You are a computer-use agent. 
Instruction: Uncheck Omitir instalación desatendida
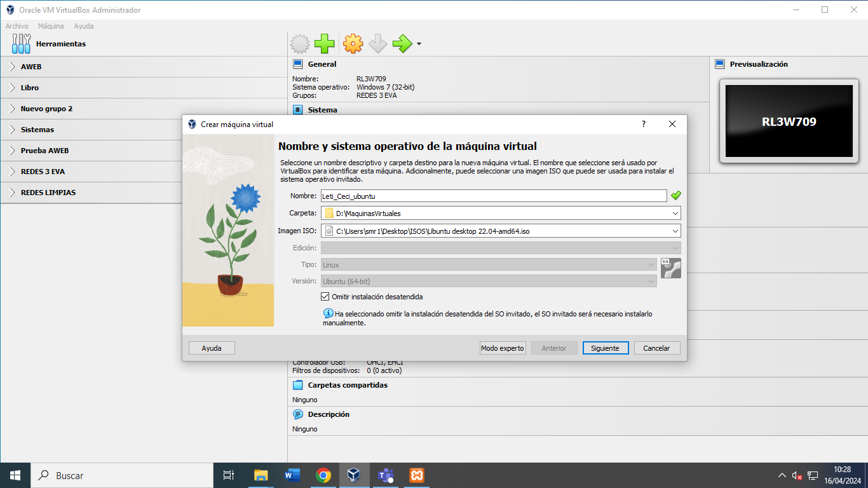point(325,296)
